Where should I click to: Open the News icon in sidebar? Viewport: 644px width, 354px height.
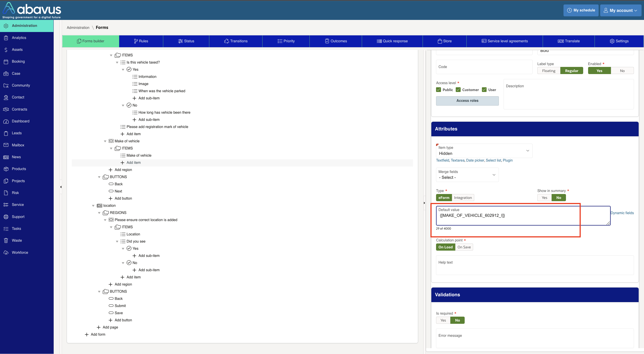6,157
